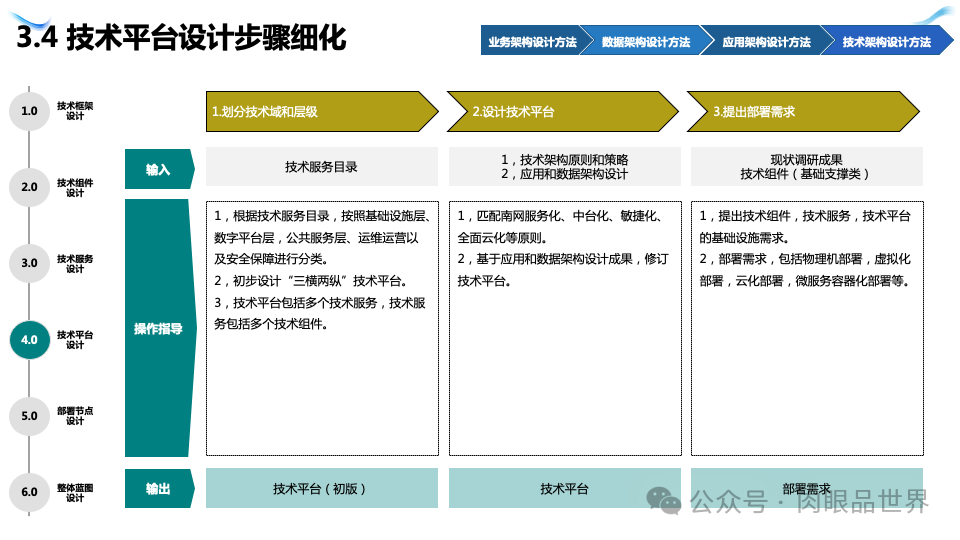Open the 数据架构设计方法 tab
960x540 pixels.
click(x=645, y=41)
